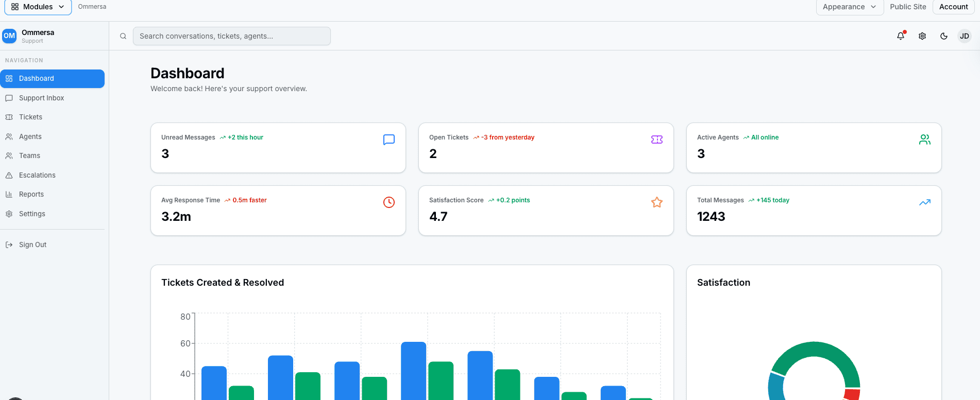The height and width of the screenshot is (400, 980).
Task: Click the Satisfaction Score star icon
Action: tap(657, 202)
